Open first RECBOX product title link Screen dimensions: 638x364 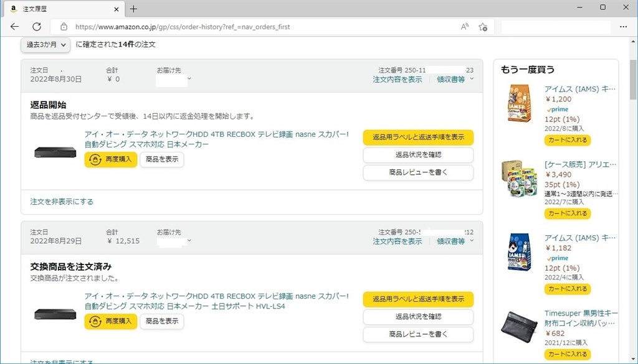216,139
